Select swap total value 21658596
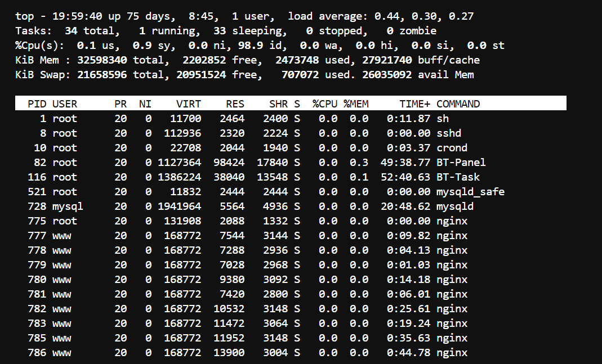Screen dimensions: 602x364 pyautogui.click(x=102, y=74)
